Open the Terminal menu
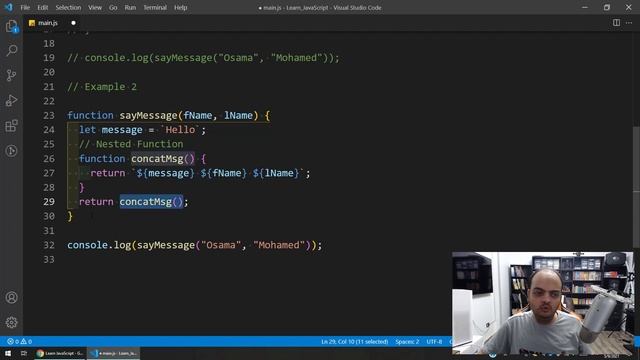The image size is (640, 360). (x=155, y=7)
